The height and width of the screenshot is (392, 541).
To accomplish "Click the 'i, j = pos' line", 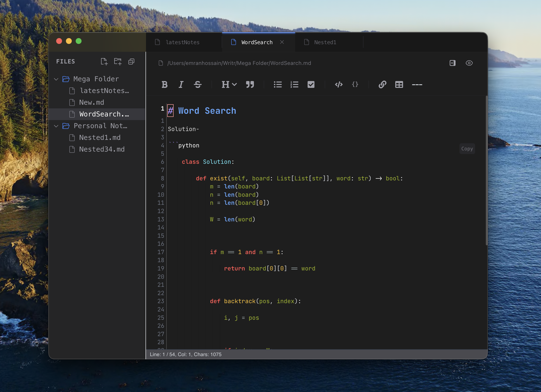I will pos(241,318).
